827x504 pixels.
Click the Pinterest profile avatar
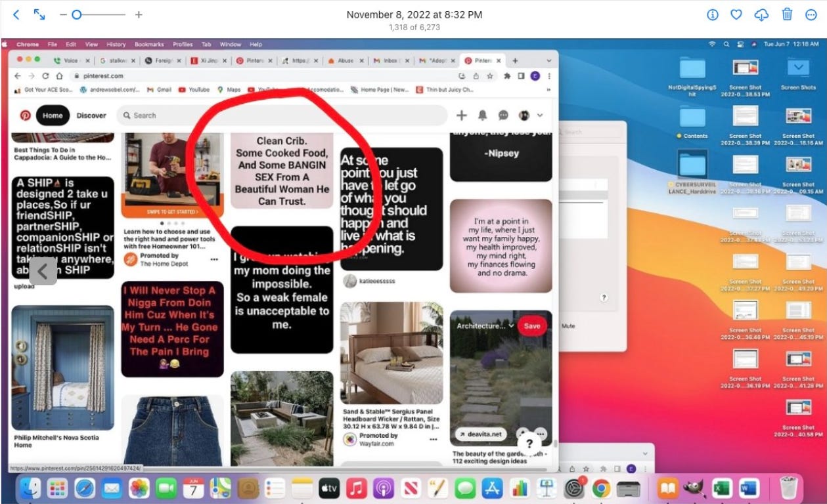[524, 115]
